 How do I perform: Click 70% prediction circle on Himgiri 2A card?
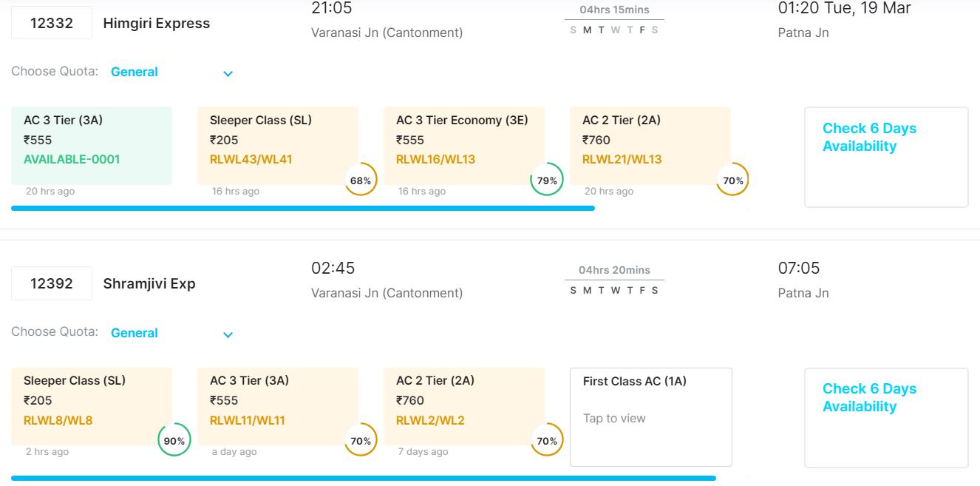point(732,180)
